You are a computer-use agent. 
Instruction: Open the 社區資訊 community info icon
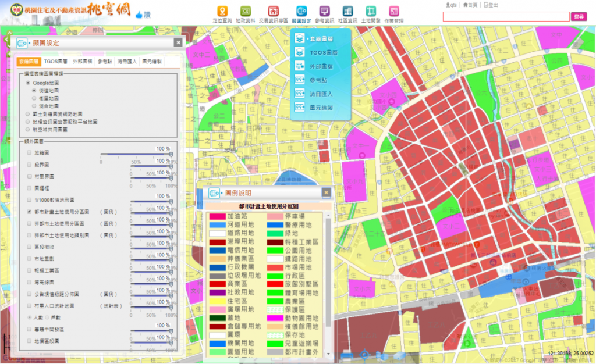tap(347, 12)
